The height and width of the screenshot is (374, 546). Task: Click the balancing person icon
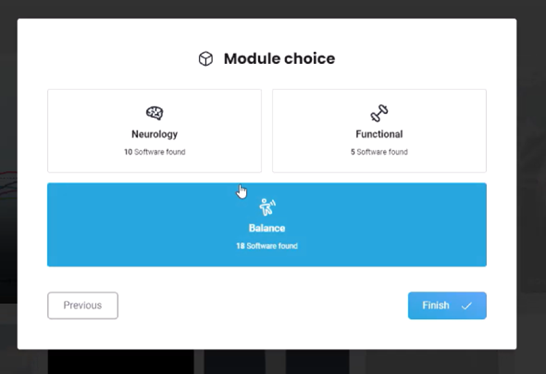(x=267, y=207)
